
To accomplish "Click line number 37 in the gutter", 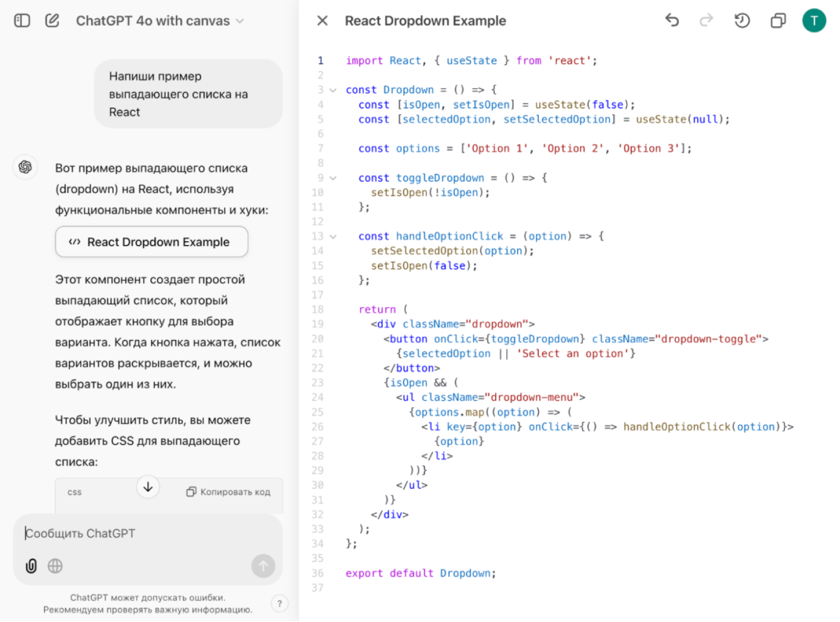I will click(x=317, y=588).
